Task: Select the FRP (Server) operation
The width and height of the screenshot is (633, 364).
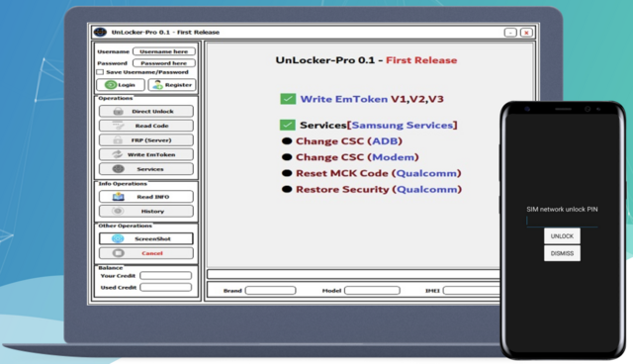Action: pos(146,140)
